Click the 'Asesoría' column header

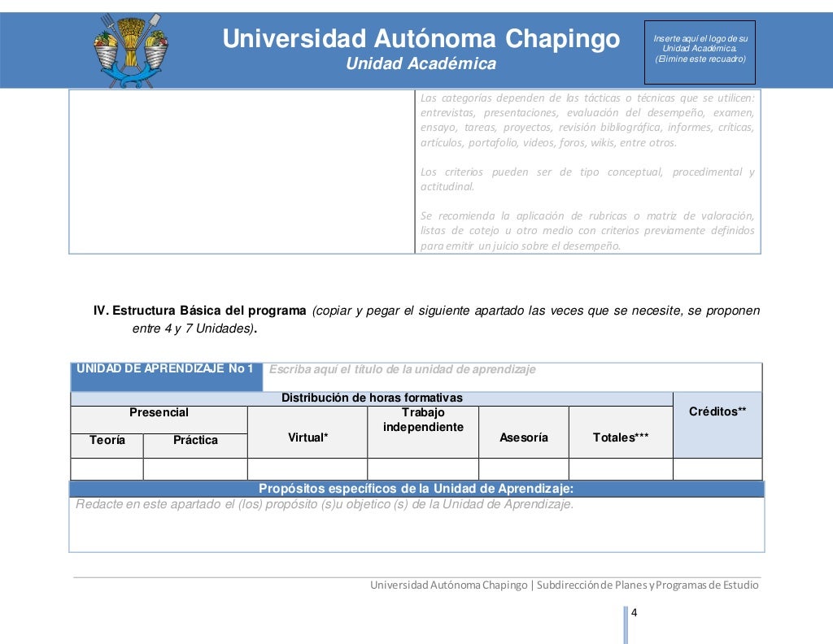click(x=524, y=432)
